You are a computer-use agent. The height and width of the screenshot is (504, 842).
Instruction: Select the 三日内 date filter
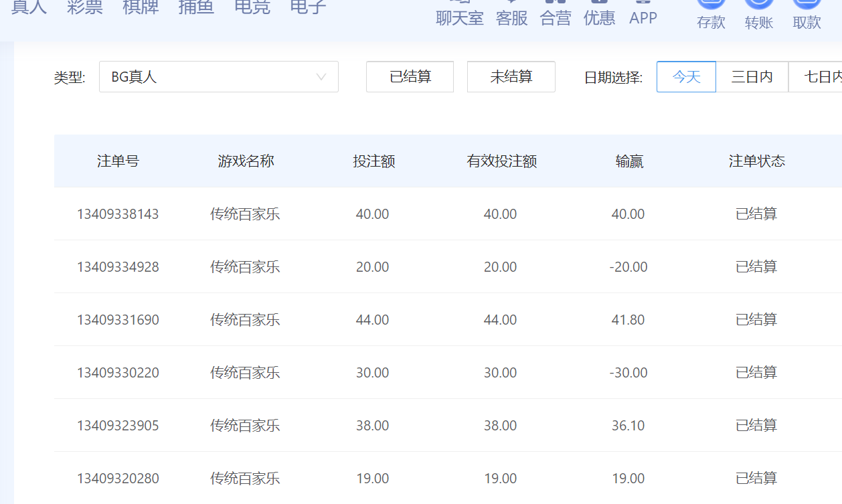click(x=752, y=77)
